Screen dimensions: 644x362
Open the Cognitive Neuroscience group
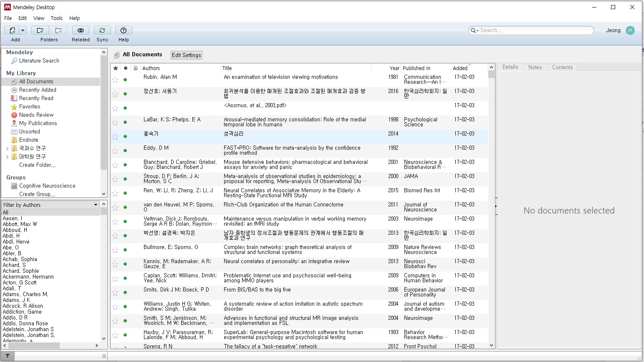pyautogui.click(x=47, y=186)
